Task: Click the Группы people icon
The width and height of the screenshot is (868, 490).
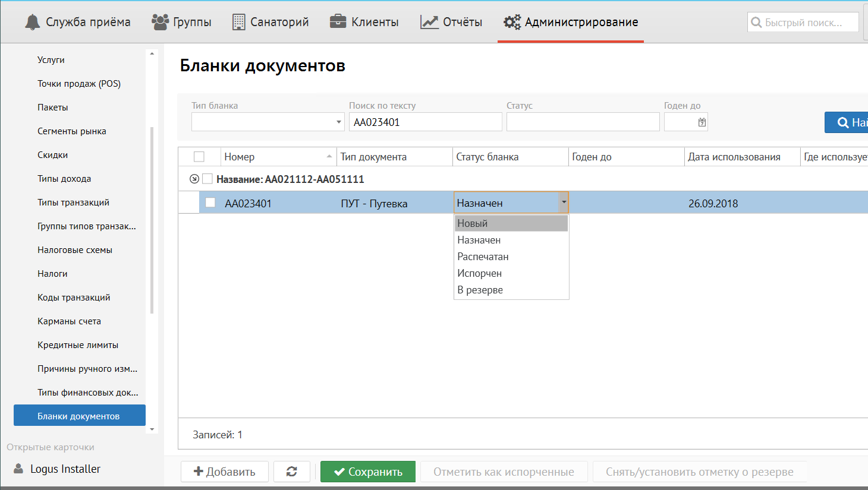Action: click(160, 22)
